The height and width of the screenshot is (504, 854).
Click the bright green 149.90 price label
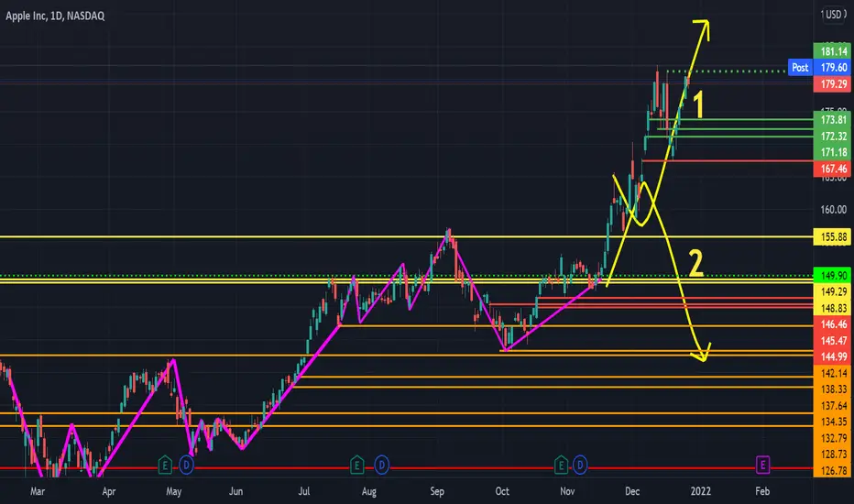point(833,276)
